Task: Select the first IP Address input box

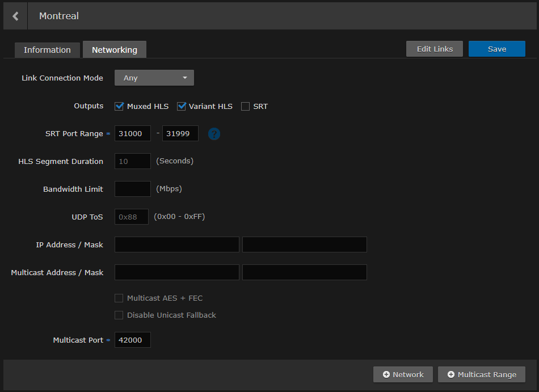Action: coord(176,245)
